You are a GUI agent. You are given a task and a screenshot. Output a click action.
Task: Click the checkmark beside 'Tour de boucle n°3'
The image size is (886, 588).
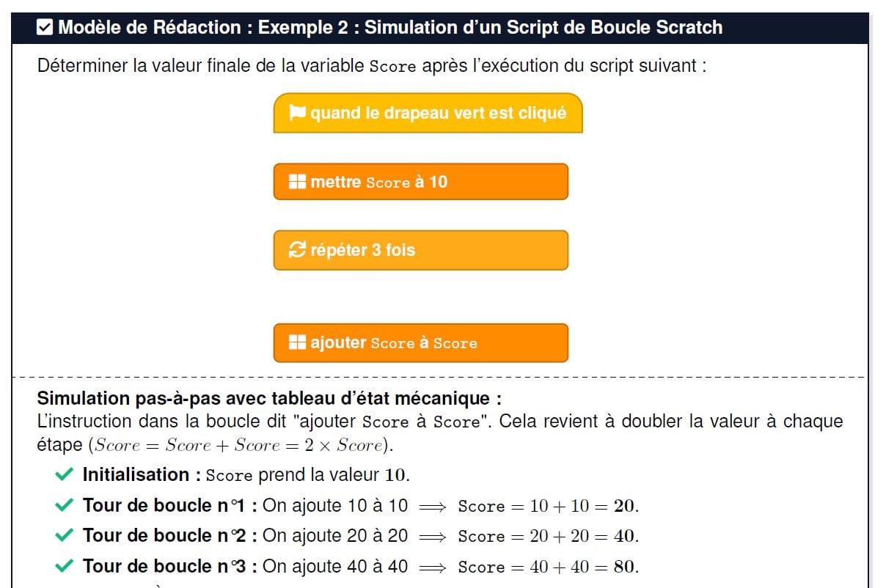(65, 566)
